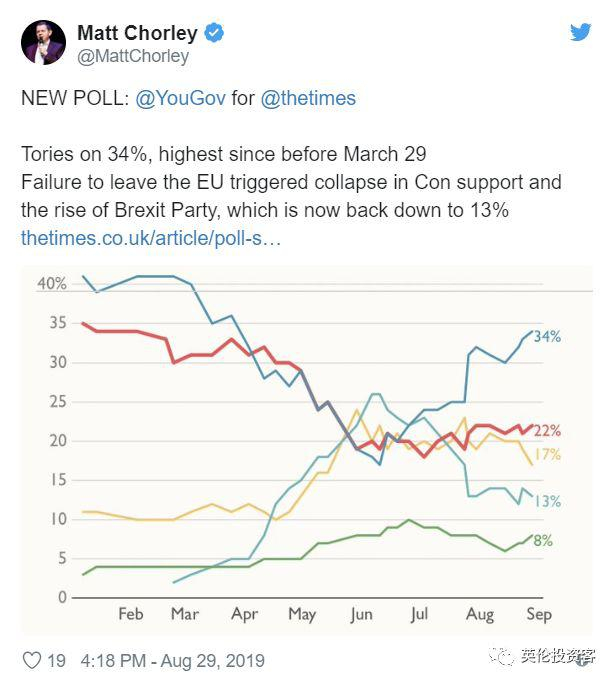Open the @MattChorley handle link
This screenshot has height=683, width=615.
(133, 56)
